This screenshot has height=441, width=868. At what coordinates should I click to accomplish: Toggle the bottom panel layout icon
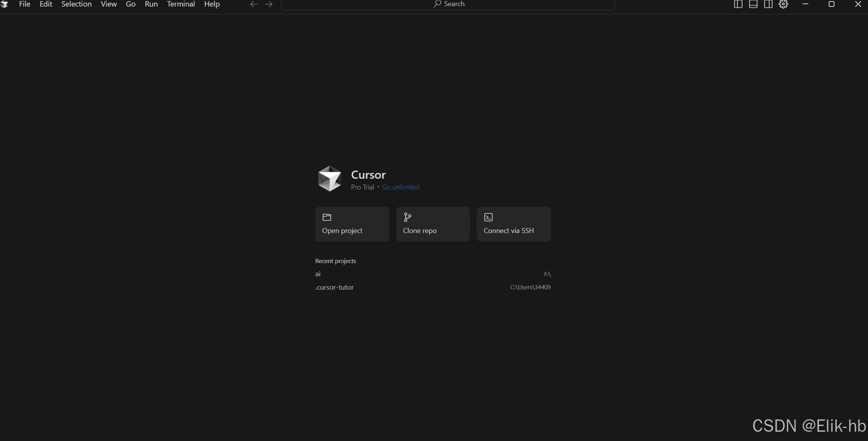point(753,4)
